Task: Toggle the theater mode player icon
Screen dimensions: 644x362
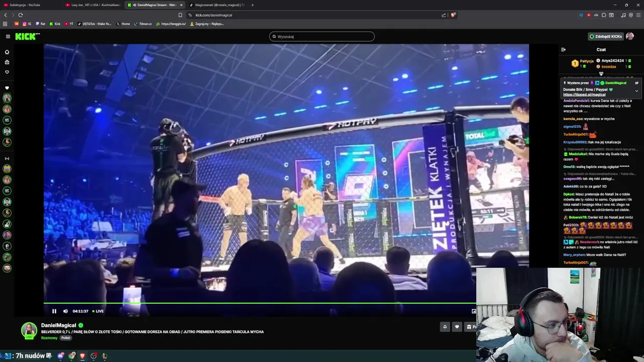Action: (x=473, y=311)
